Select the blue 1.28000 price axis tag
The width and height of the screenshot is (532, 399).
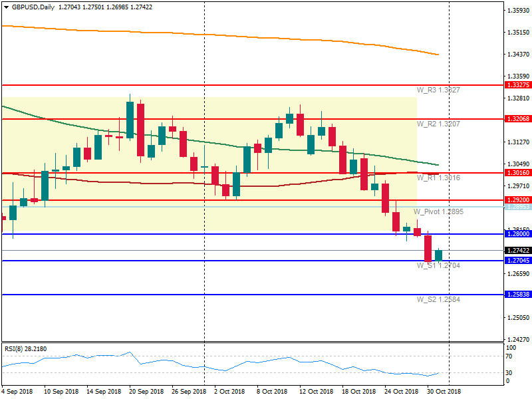tap(517, 234)
